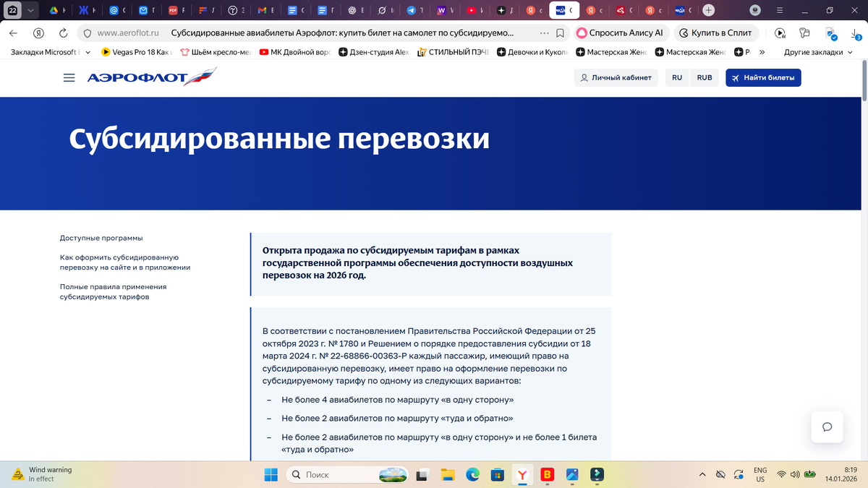Viewport: 868px width, 488px height.
Task: Expand Закладки Microsoft bookmarks folder
Action: [51, 52]
